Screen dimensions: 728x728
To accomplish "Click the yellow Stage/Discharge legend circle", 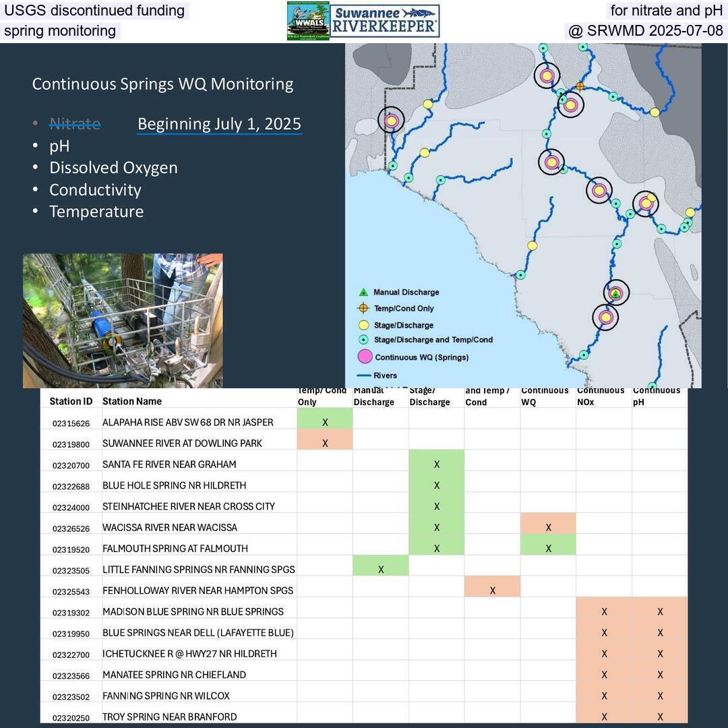I will click(363, 325).
